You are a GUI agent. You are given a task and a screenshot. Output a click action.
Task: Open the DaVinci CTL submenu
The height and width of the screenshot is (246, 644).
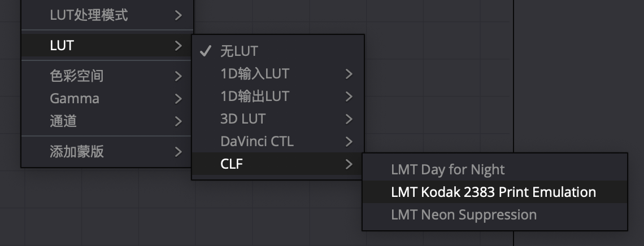pyautogui.click(x=257, y=142)
